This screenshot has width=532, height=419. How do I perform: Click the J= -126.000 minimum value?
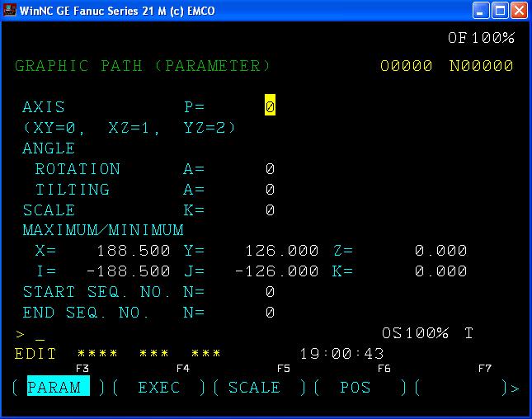277,271
